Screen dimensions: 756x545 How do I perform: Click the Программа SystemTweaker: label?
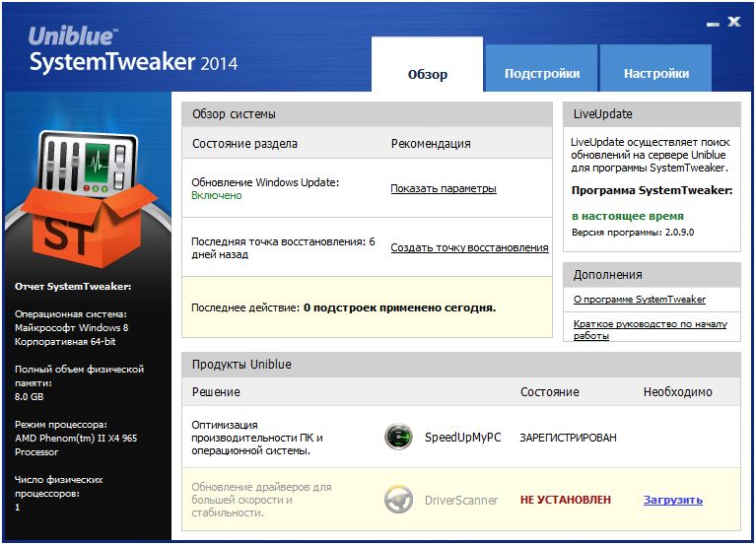coord(652,190)
